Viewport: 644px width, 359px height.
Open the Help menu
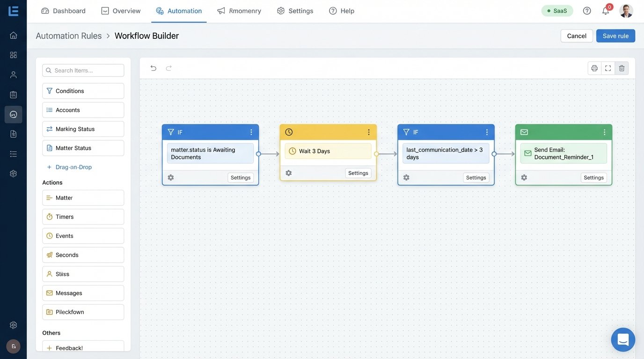coord(342,10)
